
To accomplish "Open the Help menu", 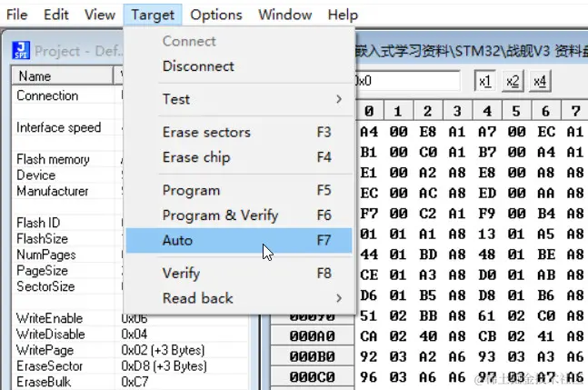I will pyautogui.click(x=343, y=15).
